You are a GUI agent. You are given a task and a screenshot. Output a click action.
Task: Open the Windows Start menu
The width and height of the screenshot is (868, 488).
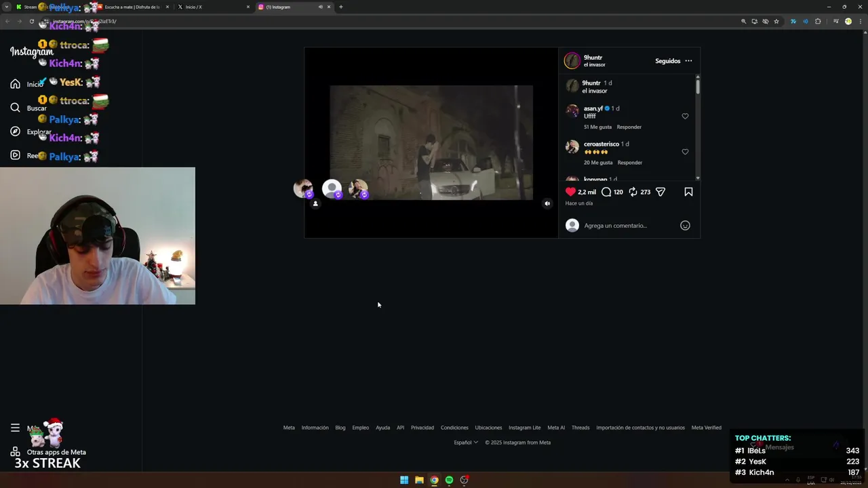click(404, 480)
